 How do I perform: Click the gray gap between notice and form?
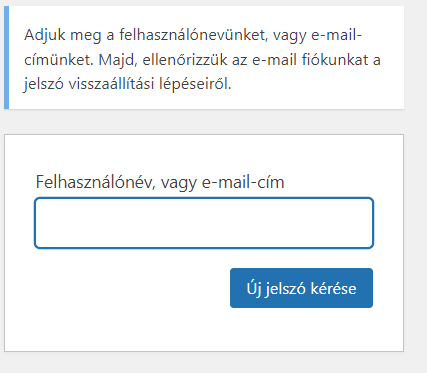204,122
